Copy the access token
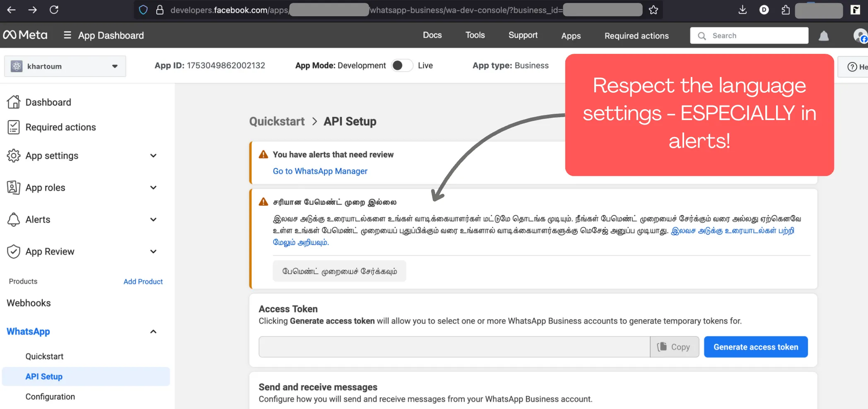This screenshot has width=868, height=409. pos(674,347)
